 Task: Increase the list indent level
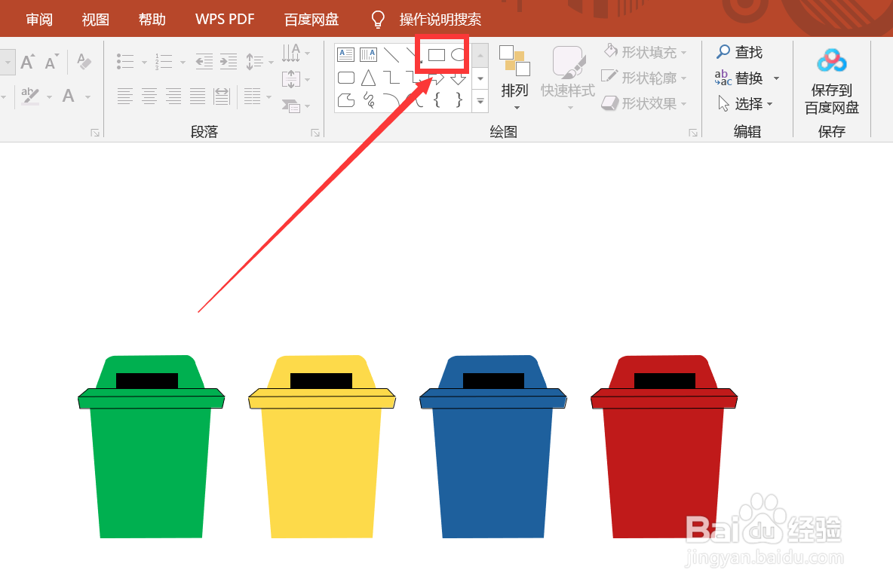(229, 61)
